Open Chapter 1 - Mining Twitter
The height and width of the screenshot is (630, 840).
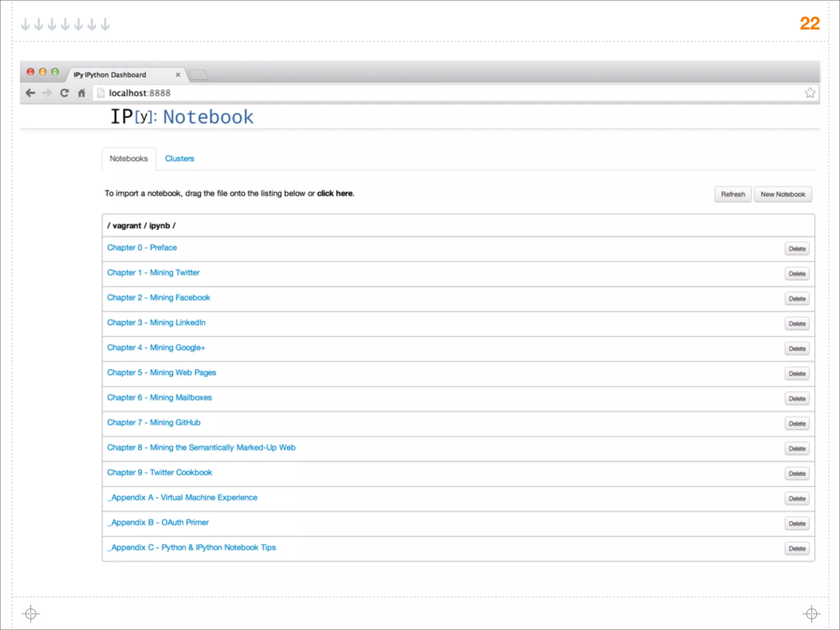pos(153,273)
